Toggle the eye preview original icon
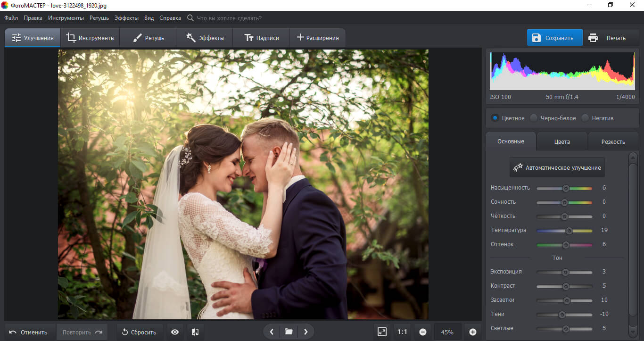644x341 pixels. point(175,332)
